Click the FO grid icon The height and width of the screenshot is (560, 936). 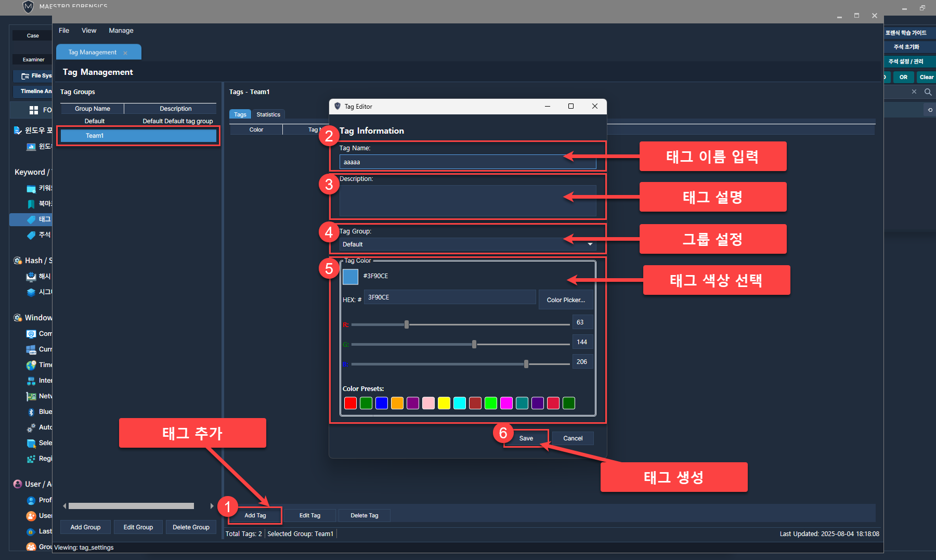click(x=34, y=110)
